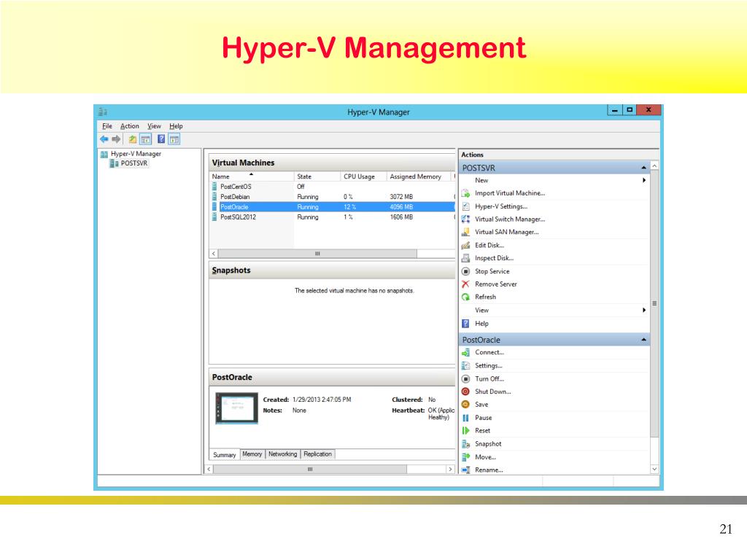Click the Import Virtual Machine icon
The height and width of the screenshot is (560, 747).
[466, 193]
